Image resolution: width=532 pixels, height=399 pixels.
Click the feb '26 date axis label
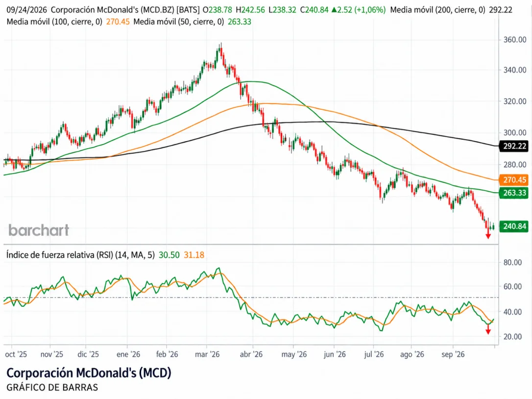point(167,354)
